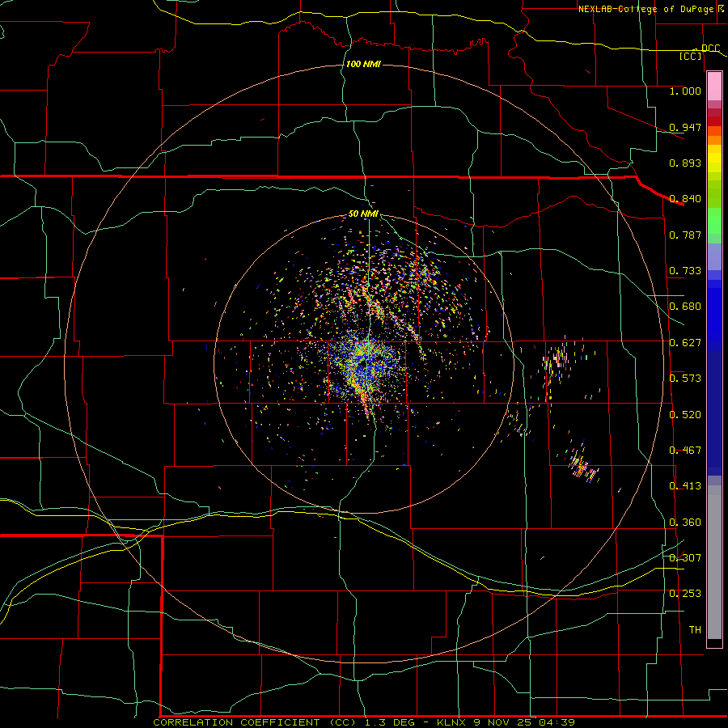Image resolution: width=728 pixels, height=728 pixels.
Task: Click the 1.3 DEG elevation text
Action: point(390,722)
